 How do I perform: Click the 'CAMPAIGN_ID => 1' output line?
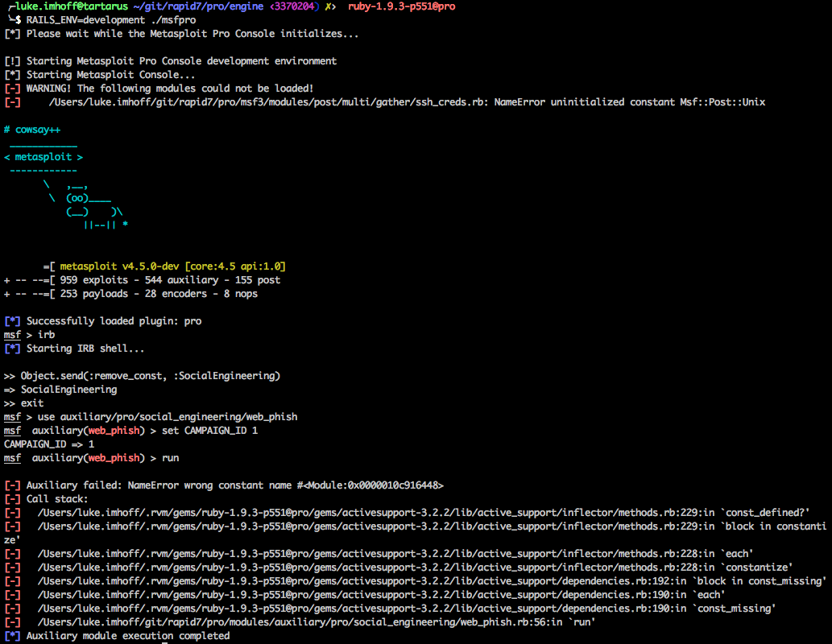(x=49, y=444)
